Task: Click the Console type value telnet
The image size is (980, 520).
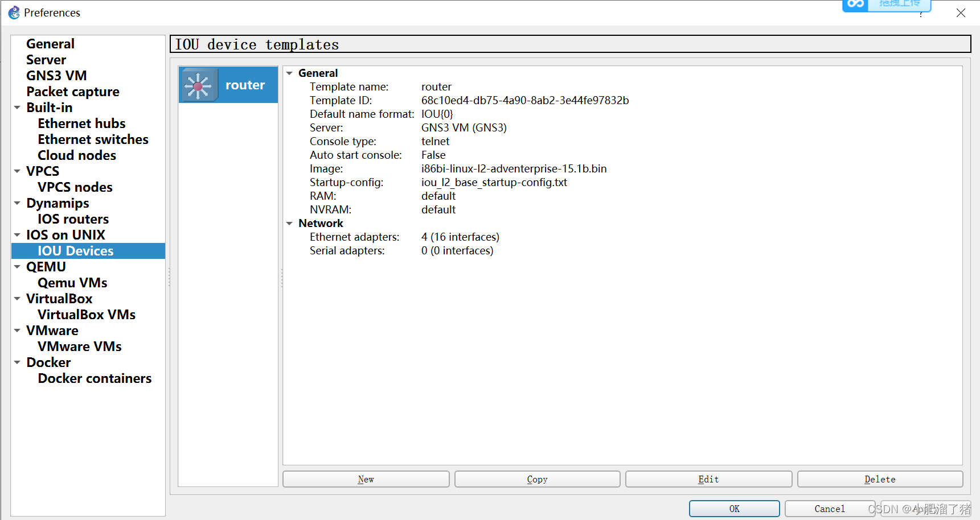Action: pos(436,142)
